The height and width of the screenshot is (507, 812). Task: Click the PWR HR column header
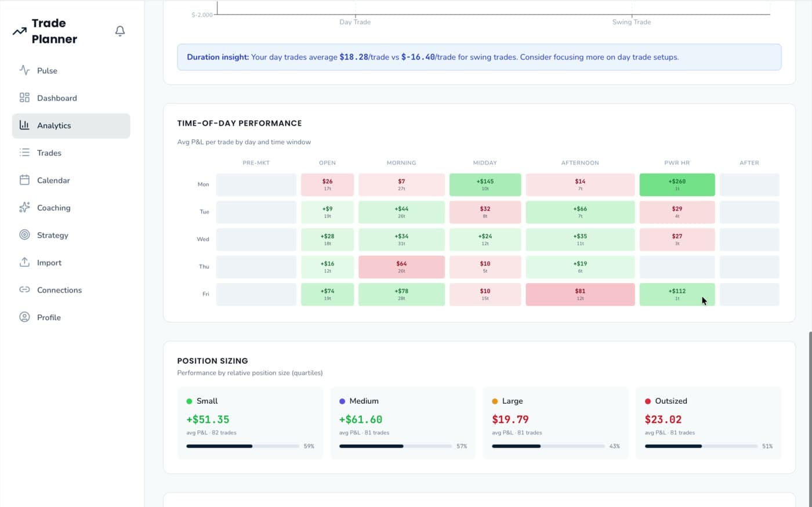point(677,163)
